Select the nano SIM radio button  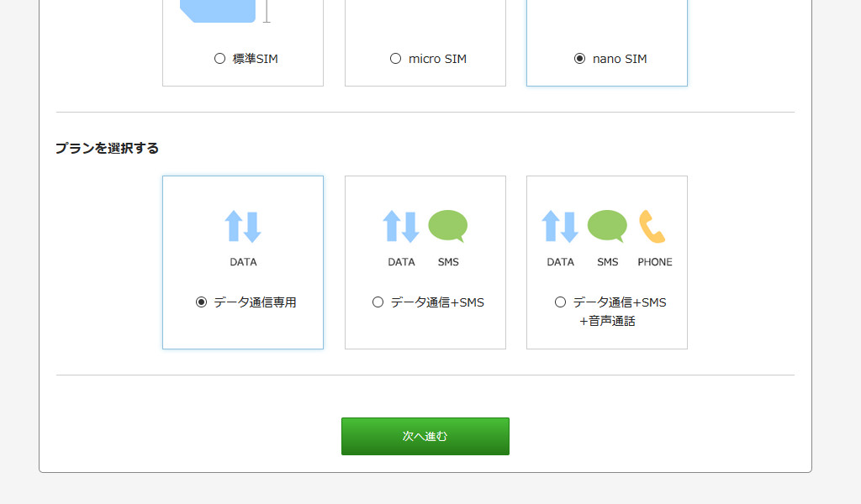tap(579, 59)
